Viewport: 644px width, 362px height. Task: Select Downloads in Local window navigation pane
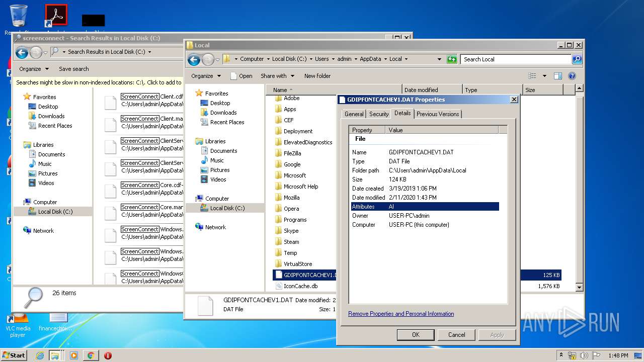coord(223,113)
